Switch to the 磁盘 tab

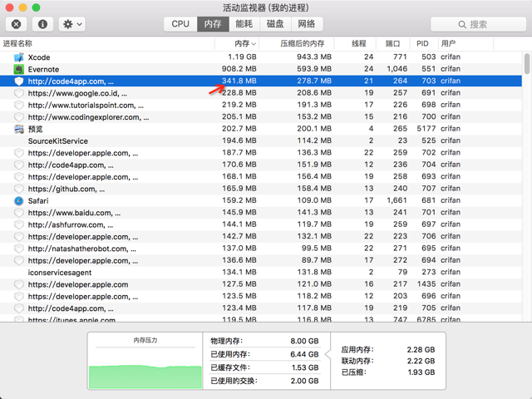pos(275,24)
